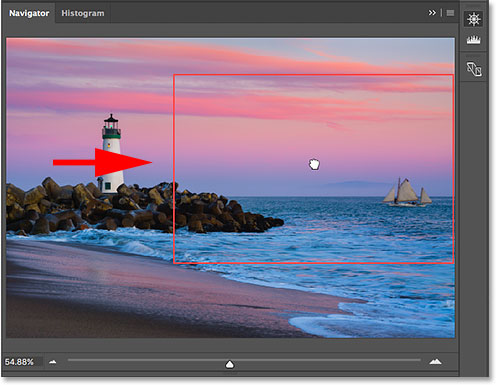This screenshot has width=497, height=386.
Task: Collapse the panel with double-arrow icon
Action: pyautogui.click(x=432, y=13)
